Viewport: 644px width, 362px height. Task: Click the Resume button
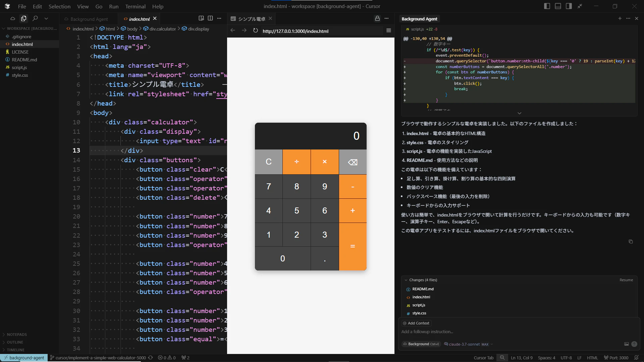pos(626,280)
